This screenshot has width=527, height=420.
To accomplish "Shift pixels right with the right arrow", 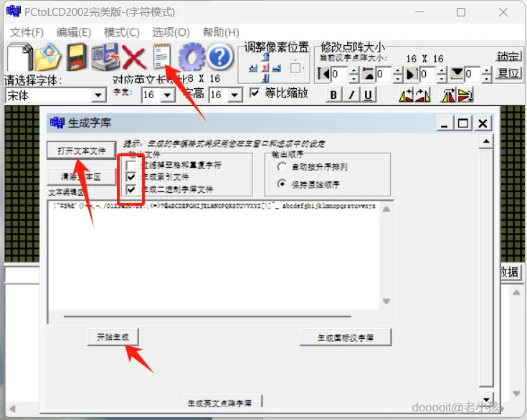I will coord(277,69).
